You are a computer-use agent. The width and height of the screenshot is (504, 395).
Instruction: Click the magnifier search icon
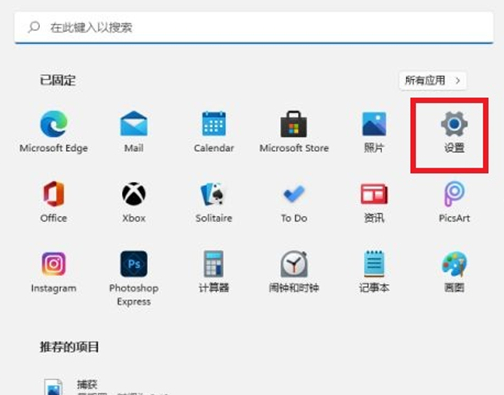pyautogui.click(x=34, y=27)
